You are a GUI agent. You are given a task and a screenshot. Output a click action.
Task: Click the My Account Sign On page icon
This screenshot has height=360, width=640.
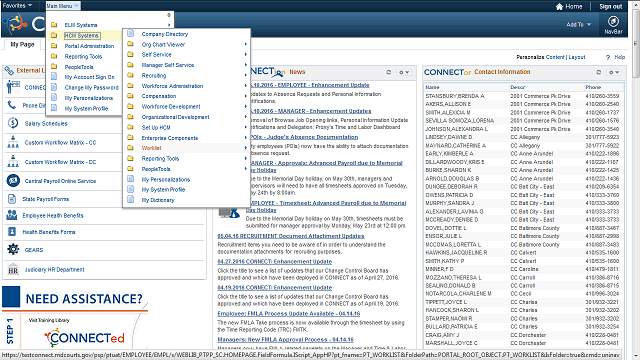click(x=54, y=76)
